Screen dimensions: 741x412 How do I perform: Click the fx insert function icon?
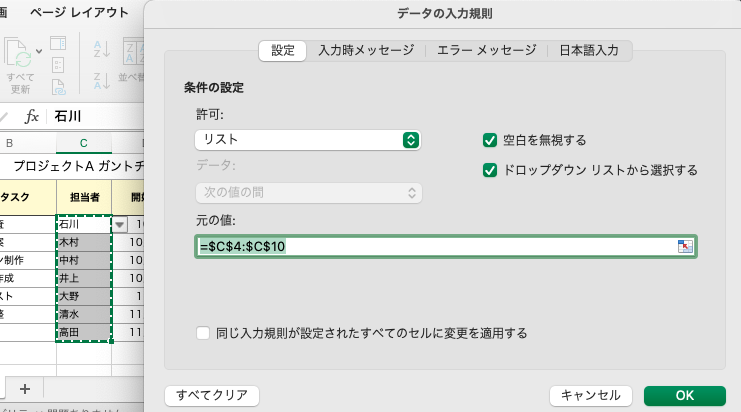[32, 117]
